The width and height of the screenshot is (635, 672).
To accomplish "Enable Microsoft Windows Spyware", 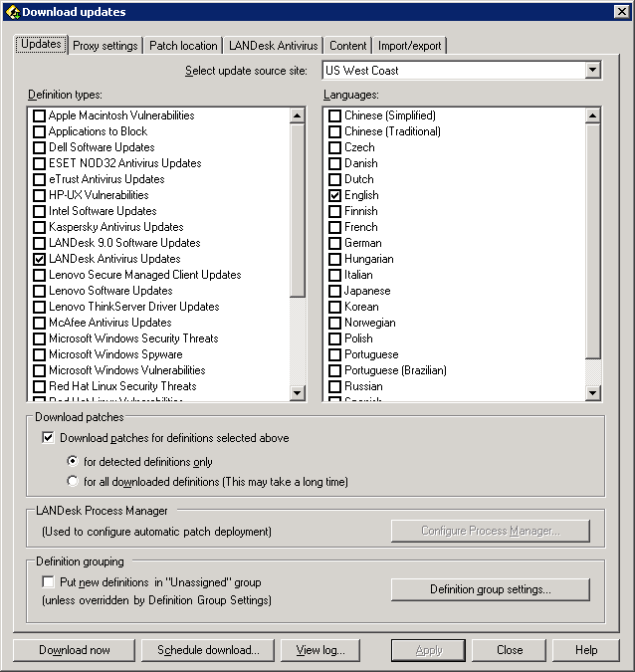I will 39,354.
